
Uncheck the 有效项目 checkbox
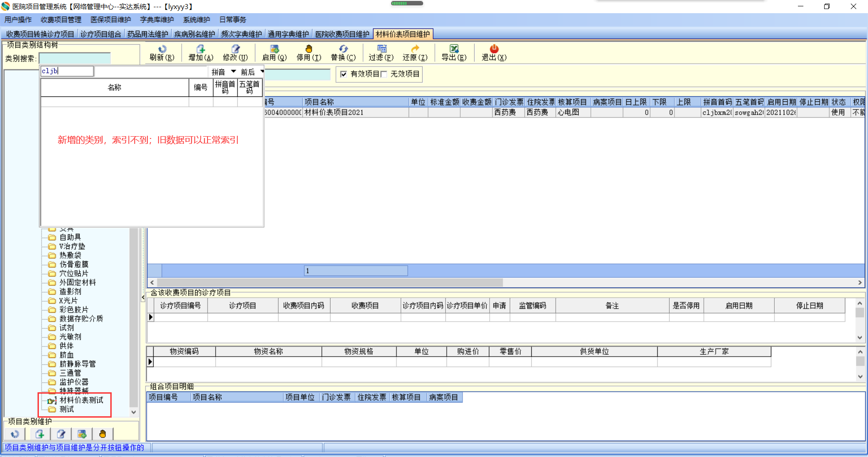tap(344, 74)
